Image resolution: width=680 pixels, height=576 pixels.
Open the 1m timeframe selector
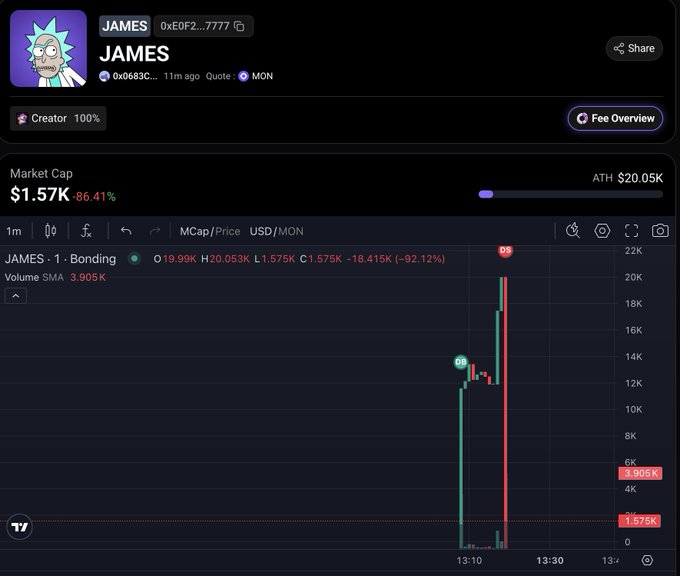click(14, 231)
